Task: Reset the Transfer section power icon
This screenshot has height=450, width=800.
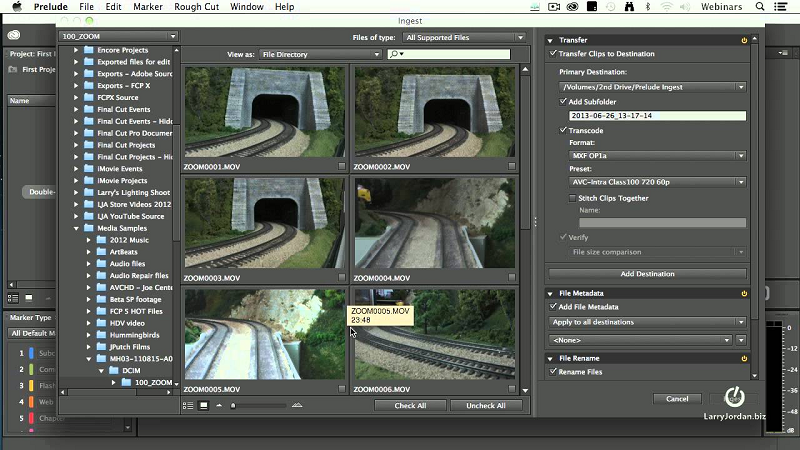Action: 743,40
